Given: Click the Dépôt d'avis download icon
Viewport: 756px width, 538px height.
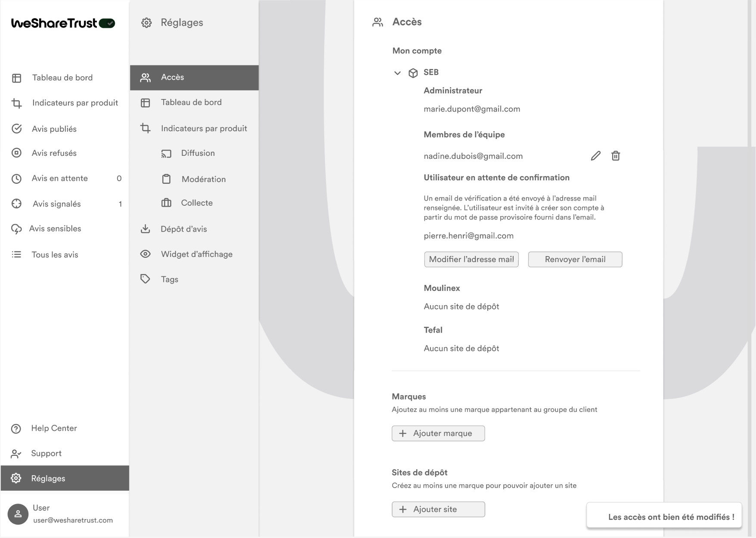Looking at the screenshot, I should coord(146,229).
